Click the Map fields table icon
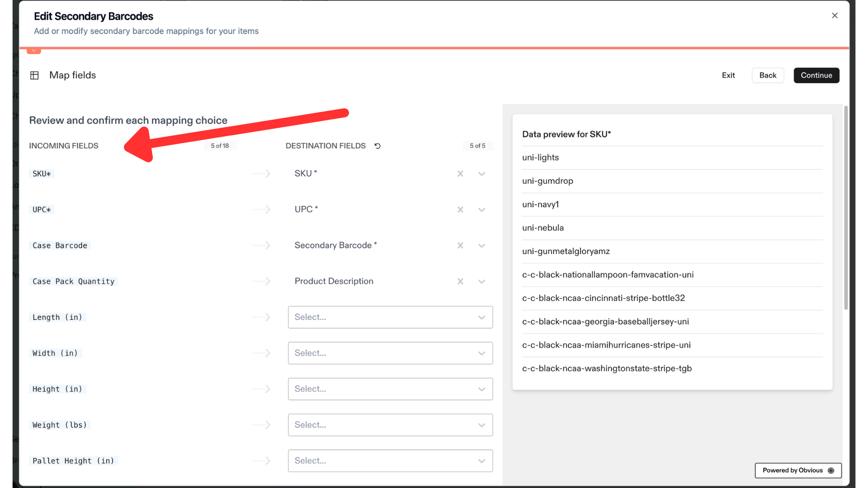The height and width of the screenshot is (488, 868). click(34, 75)
